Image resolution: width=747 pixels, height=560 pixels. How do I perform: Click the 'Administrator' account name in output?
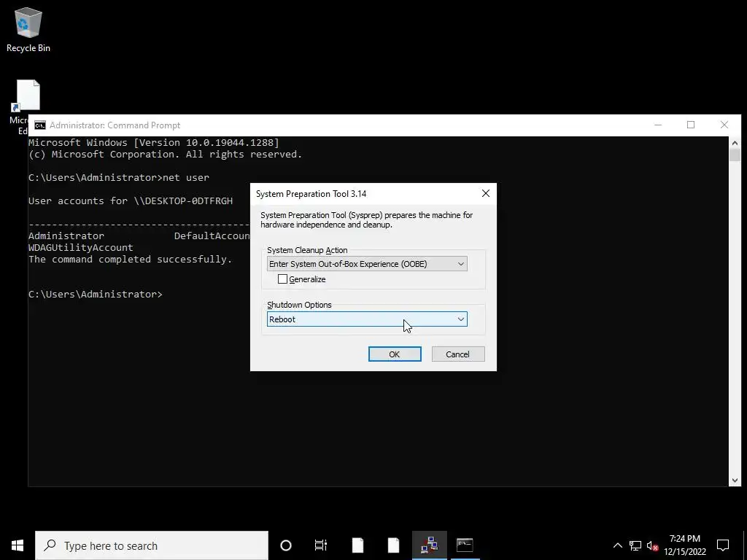click(66, 236)
